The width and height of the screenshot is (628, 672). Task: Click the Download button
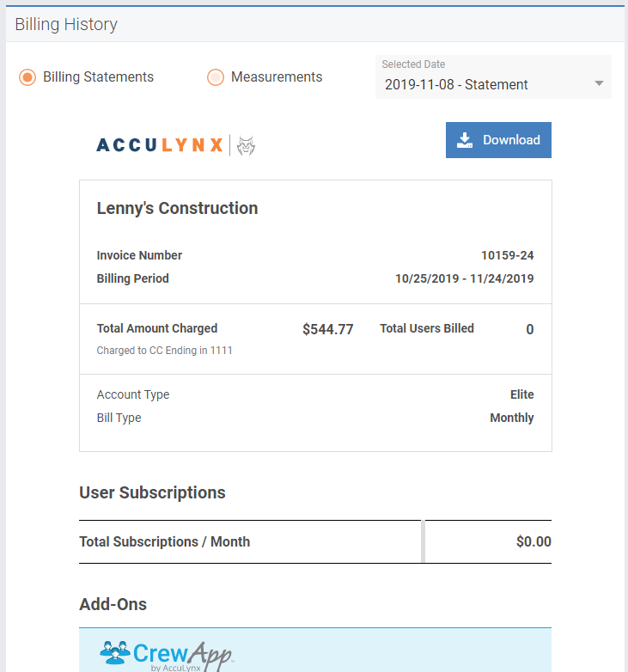[498, 140]
